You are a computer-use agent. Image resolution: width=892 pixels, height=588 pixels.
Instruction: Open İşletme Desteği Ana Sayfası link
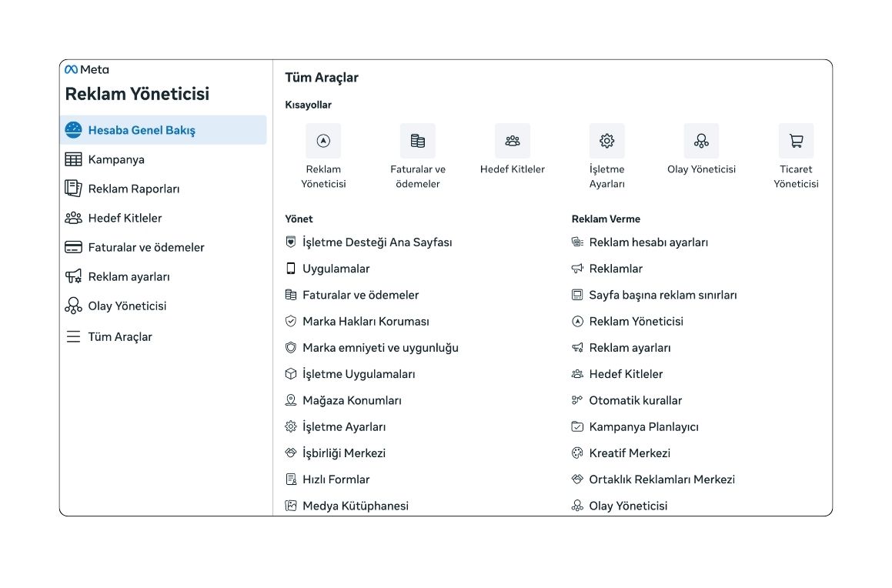click(376, 242)
